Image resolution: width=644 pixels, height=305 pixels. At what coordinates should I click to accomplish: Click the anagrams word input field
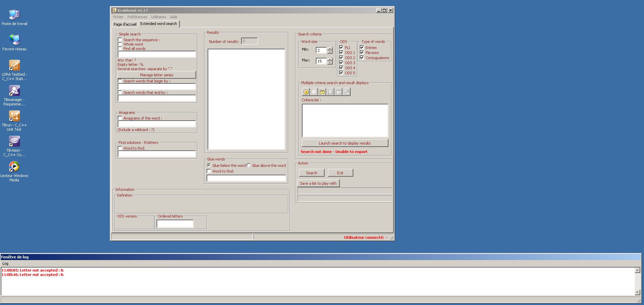157,124
